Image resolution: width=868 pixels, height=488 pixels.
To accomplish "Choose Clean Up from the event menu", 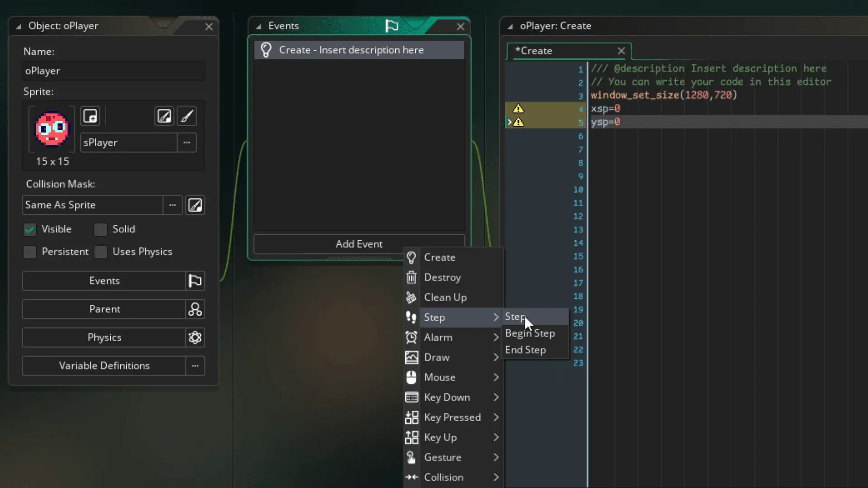I will (454, 297).
